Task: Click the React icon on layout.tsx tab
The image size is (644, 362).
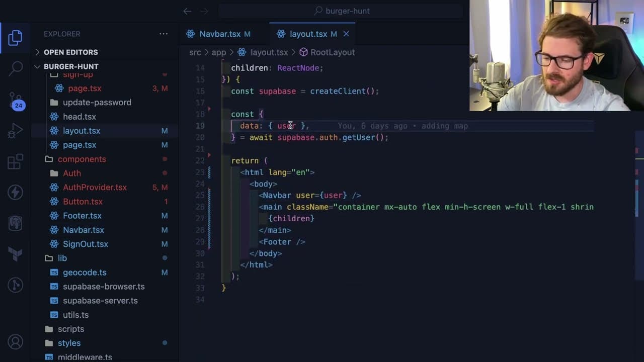Action: [x=281, y=34]
